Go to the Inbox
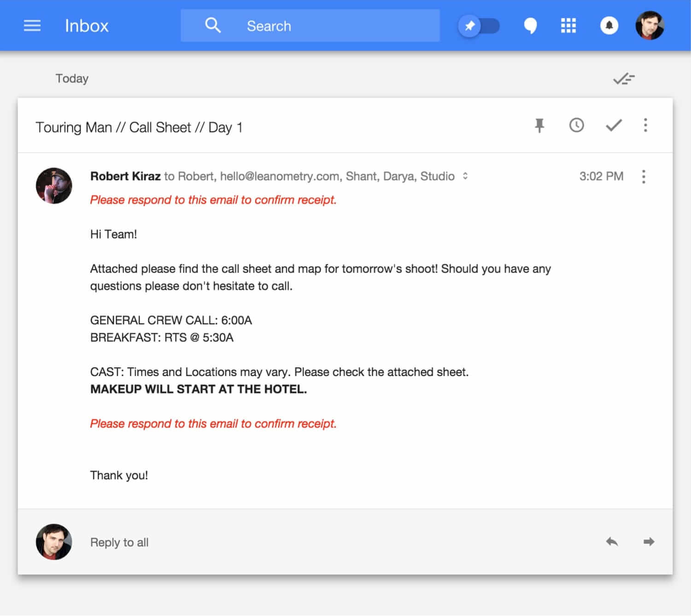Viewport: 691px width, 616px height. [x=87, y=25]
